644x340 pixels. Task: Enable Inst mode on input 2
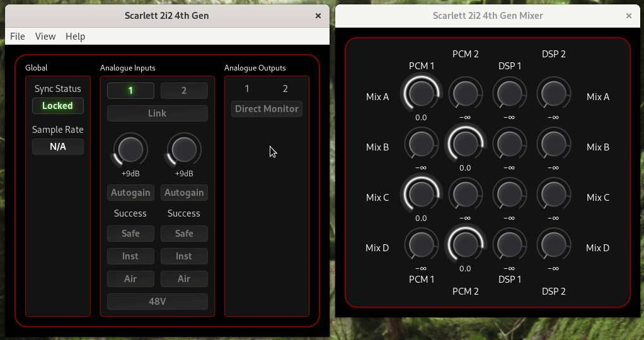click(x=184, y=256)
